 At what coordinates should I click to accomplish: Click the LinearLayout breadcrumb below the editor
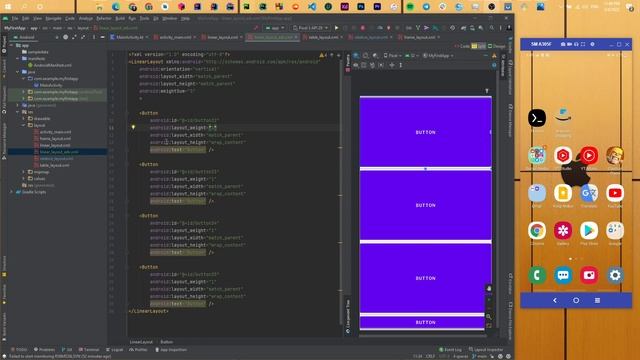click(x=141, y=342)
